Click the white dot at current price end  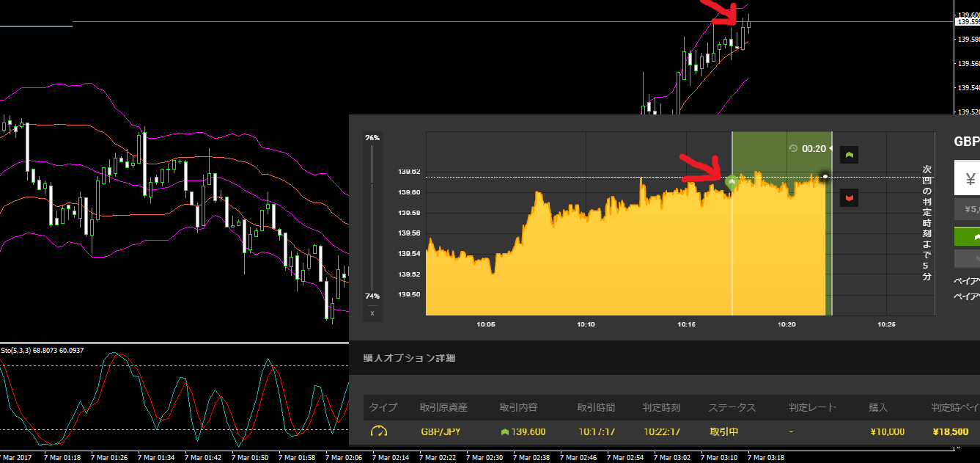click(x=825, y=176)
